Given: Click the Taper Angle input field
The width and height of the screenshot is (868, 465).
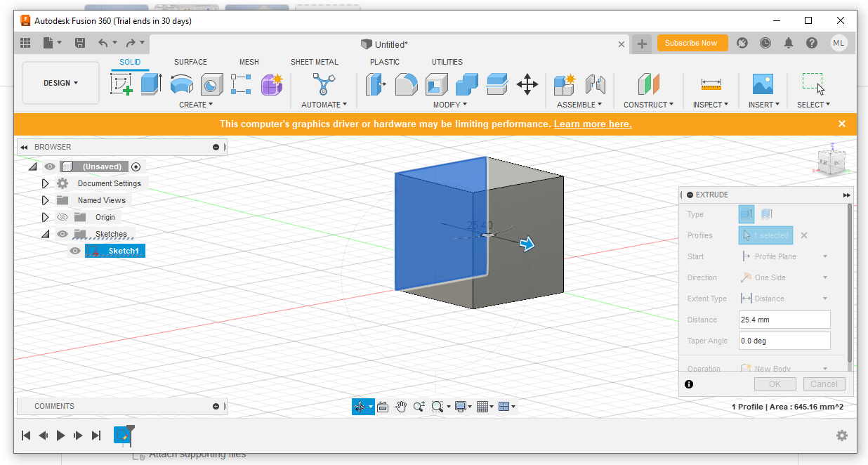Looking at the screenshot, I should 784,341.
